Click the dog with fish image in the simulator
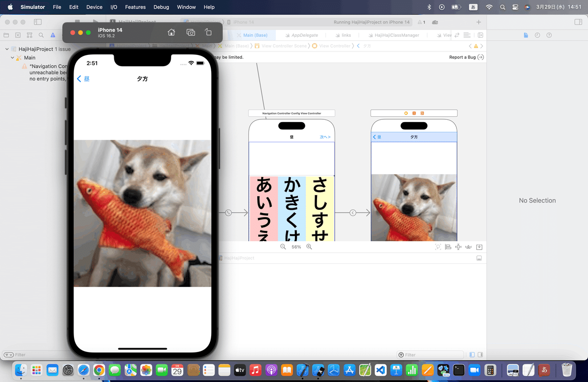Screen dimensions: 588x382 [142, 213]
